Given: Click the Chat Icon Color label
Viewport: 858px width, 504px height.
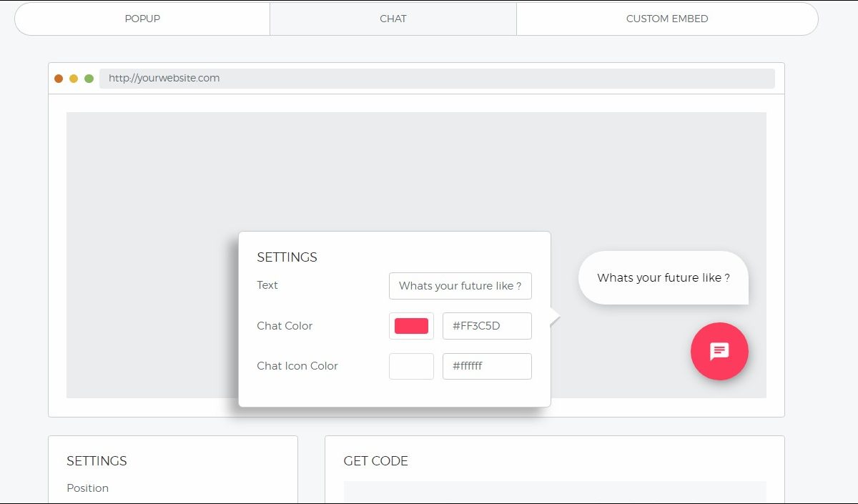Looking at the screenshot, I should pos(297,366).
